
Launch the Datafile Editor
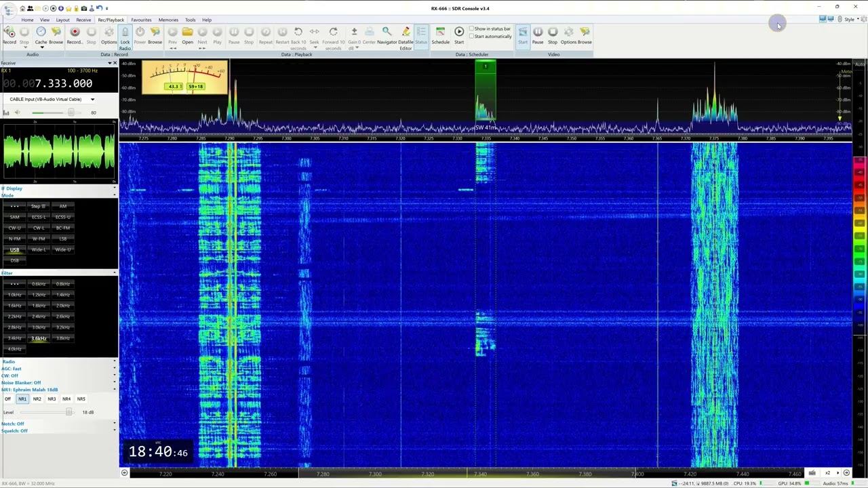[x=406, y=38]
